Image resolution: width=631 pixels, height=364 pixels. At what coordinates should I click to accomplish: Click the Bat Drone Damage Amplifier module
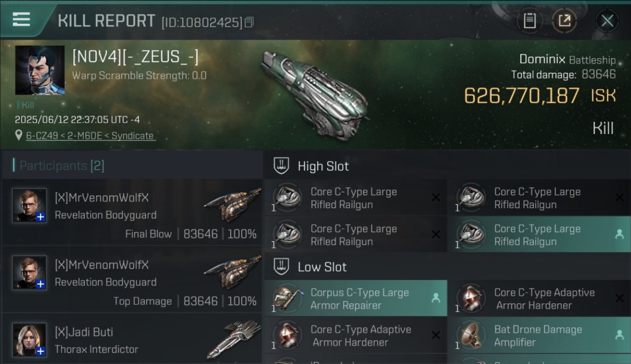539,335
